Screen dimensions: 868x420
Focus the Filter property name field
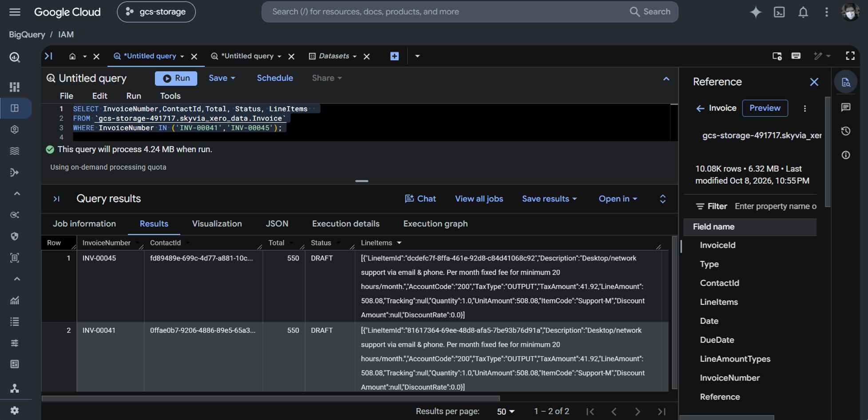(775, 206)
